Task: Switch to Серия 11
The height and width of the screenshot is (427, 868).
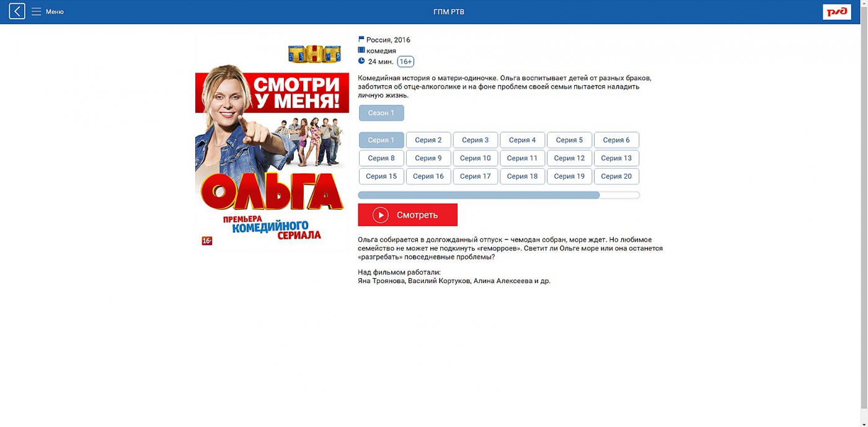Action: (523, 158)
